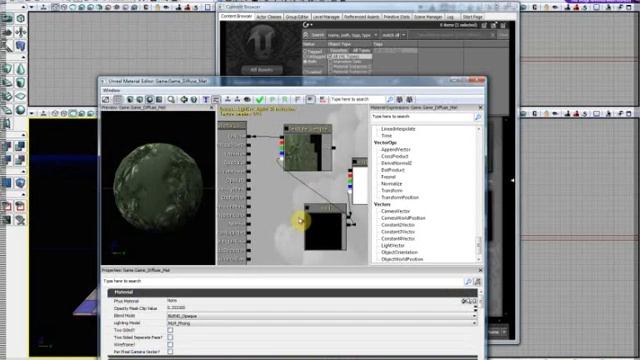Click the CSG subtract icon in left toolbar

pos(20,147)
